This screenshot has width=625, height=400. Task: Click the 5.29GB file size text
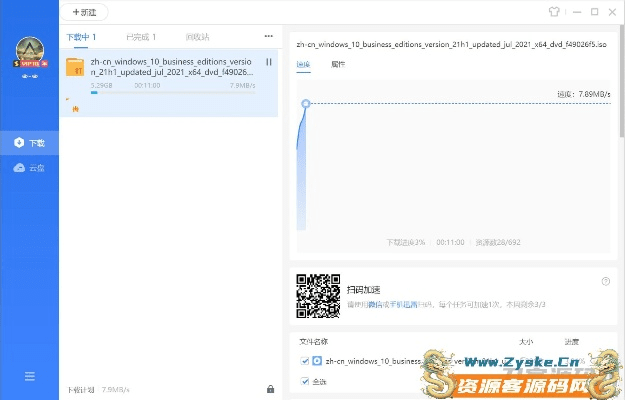tap(102, 85)
